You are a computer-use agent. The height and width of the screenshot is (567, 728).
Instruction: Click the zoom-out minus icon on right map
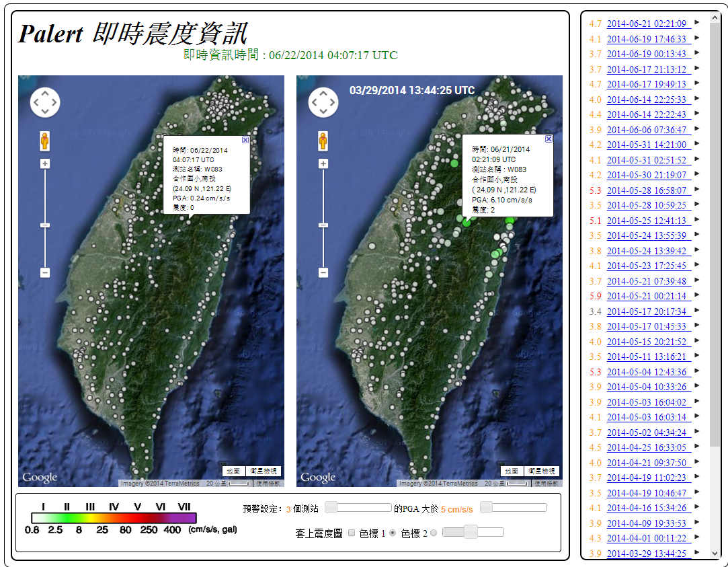323,272
